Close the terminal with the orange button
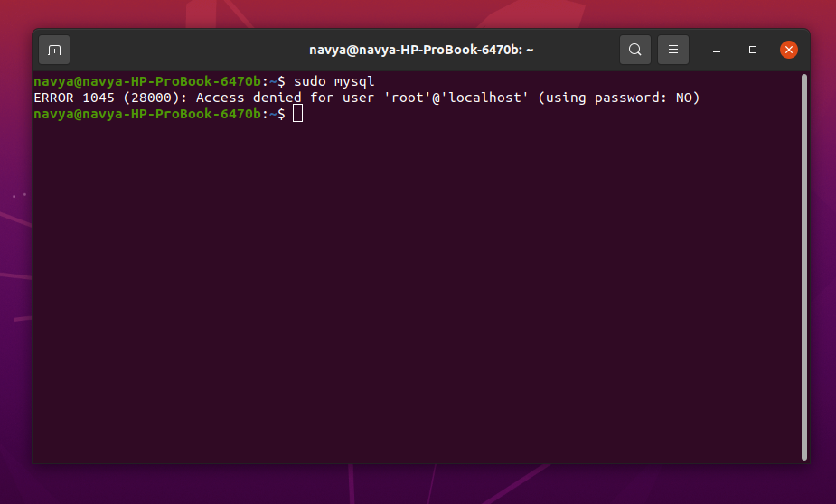836x504 pixels. 789,50
